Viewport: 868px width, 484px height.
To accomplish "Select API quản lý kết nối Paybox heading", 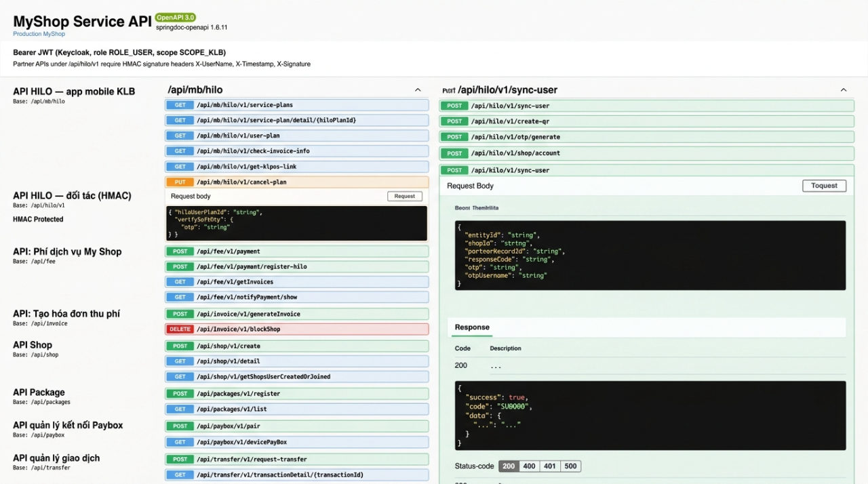I will 68,425.
